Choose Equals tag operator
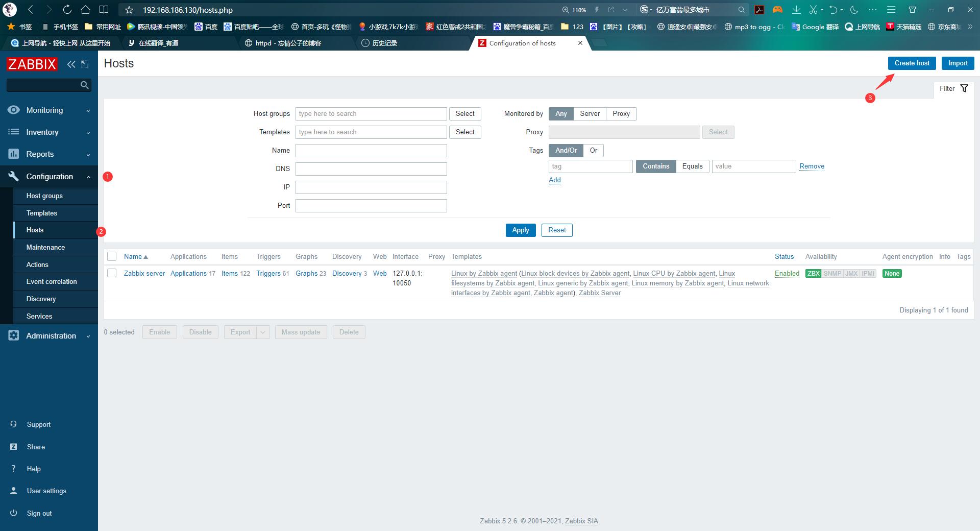 [693, 166]
